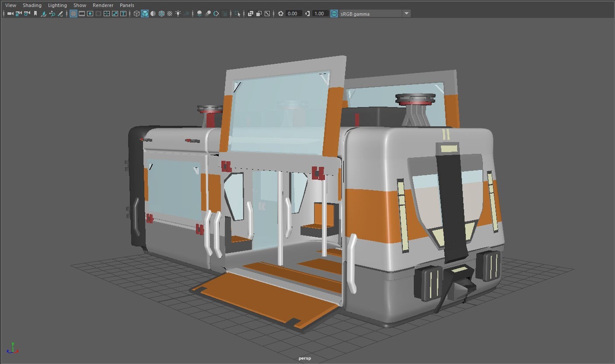Screen dimensions: 615x364
Task: Click the lock camera button
Action: [x=19, y=14]
